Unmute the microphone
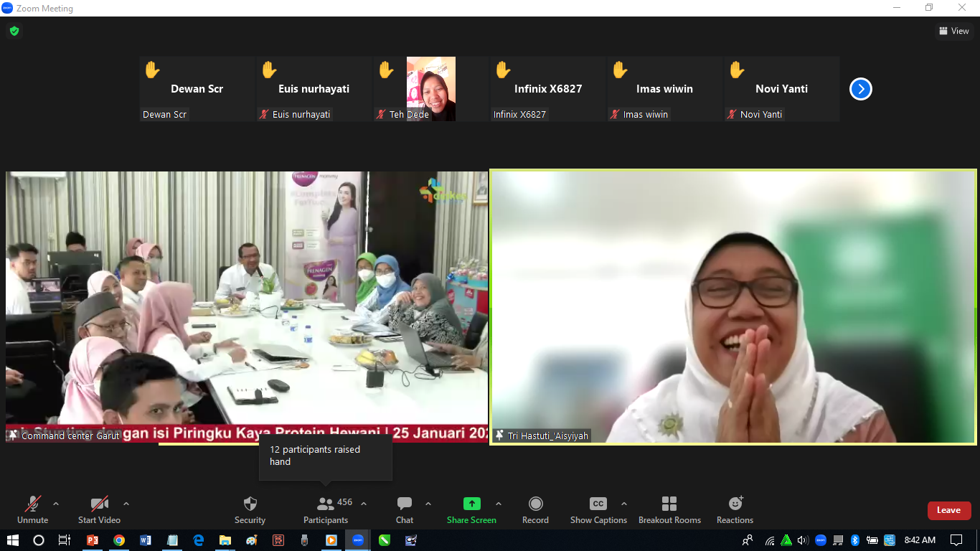The width and height of the screenshot is (980, 551). point(33,504)
